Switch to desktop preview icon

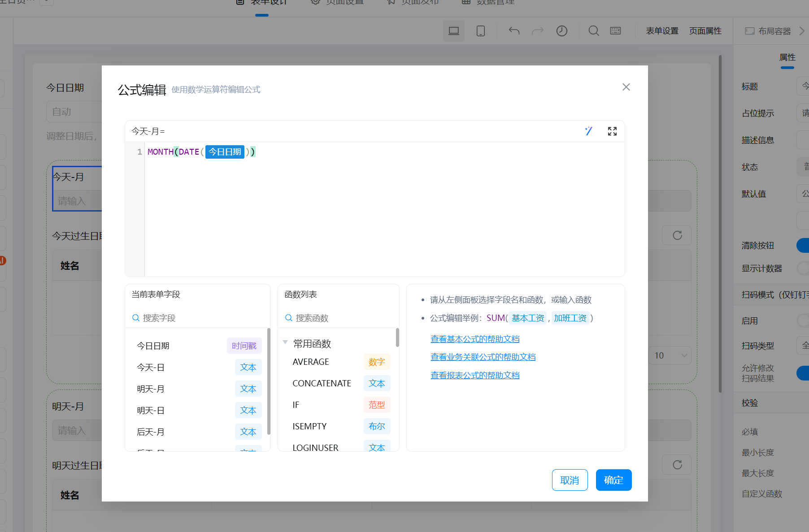(x=454, y=31)
